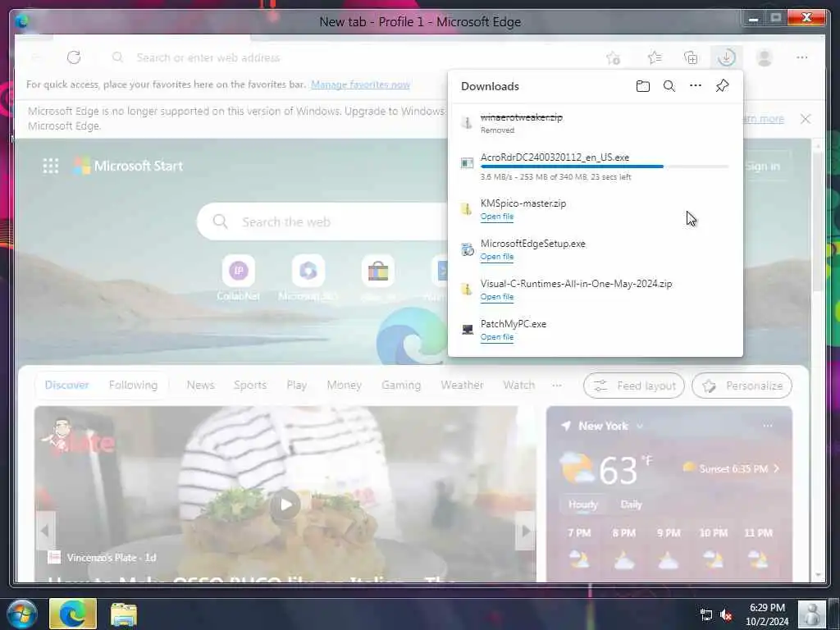Click the Microsoft Start logo
The image size is (840, 630).
[128, 166]
